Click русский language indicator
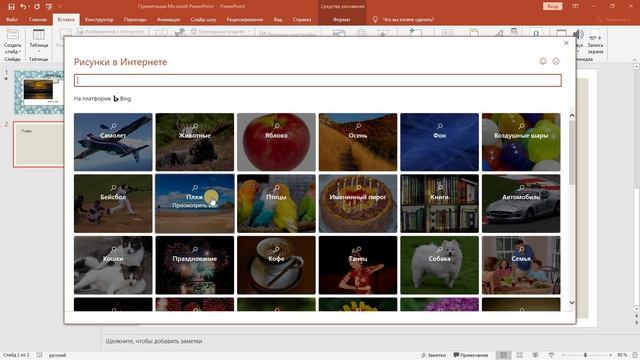640x360 pixels. pyautogui.click(x=58, y=355)
